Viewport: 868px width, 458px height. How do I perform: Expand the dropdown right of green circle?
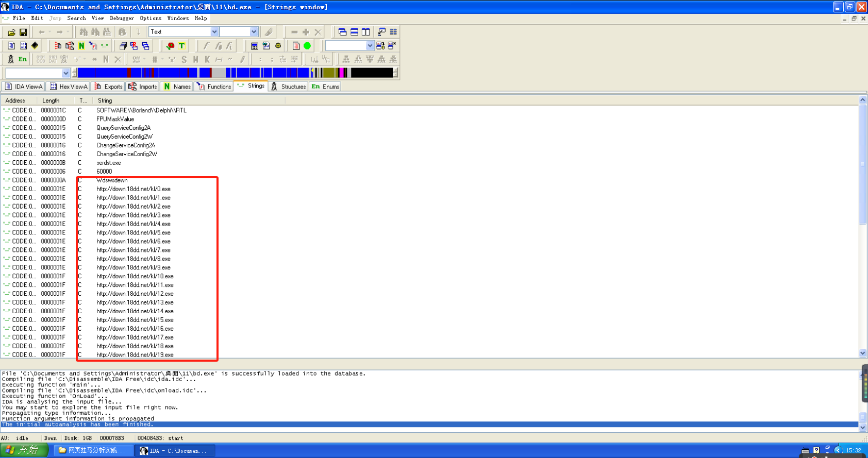pyautogui.click(x=370, y=46)
